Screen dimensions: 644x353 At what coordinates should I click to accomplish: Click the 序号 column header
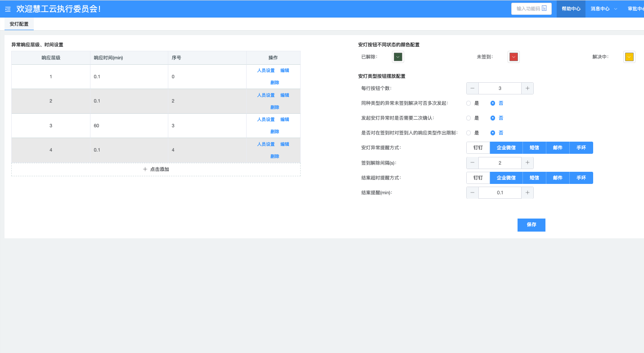point(207,58)
